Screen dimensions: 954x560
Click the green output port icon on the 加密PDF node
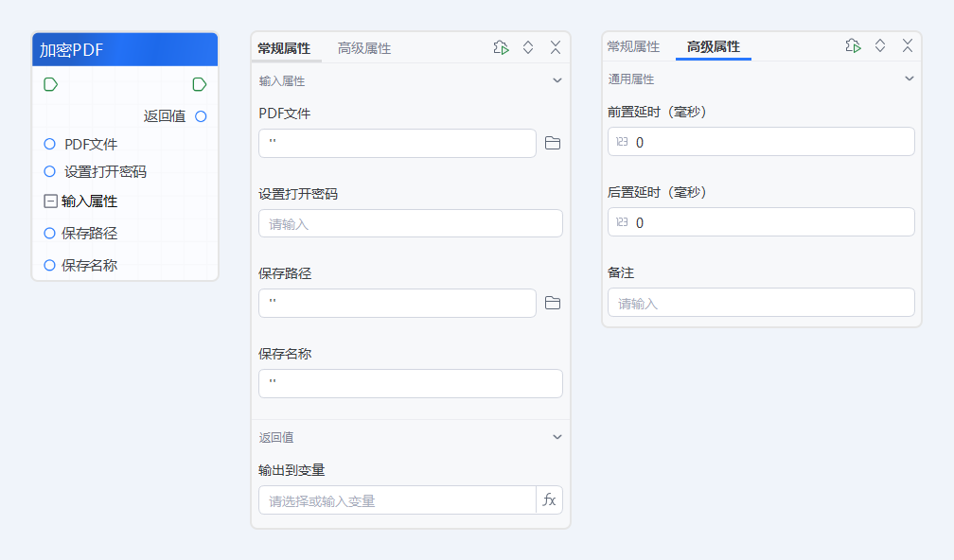[199, 84]
